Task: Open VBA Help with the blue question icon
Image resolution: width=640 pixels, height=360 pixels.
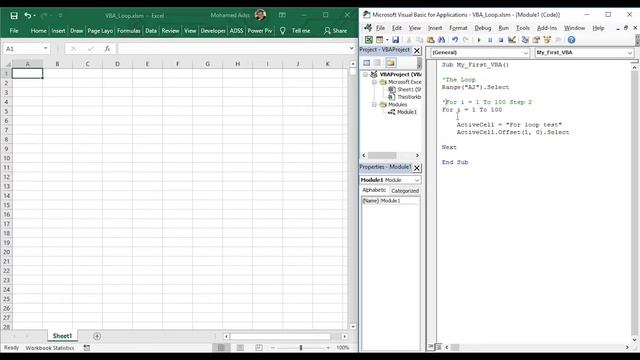Action: point(571,40)
